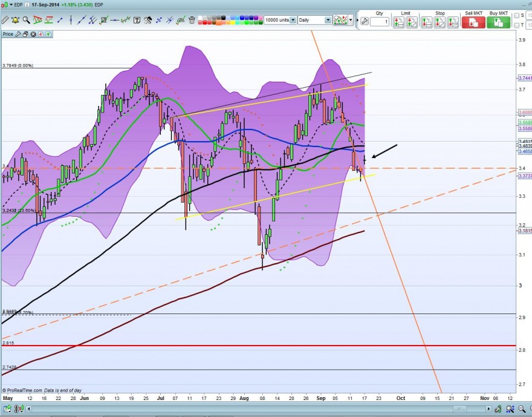Viewport: 532px width, 417px height.
Task: Pick the black color swatch
Action: (223, 18)
